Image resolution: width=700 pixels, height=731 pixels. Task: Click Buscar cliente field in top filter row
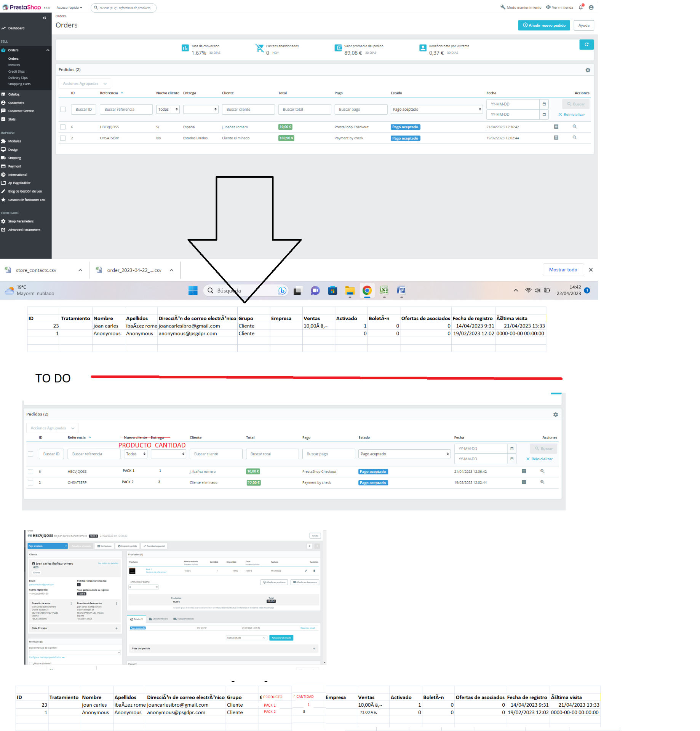[x=248, y=109]
